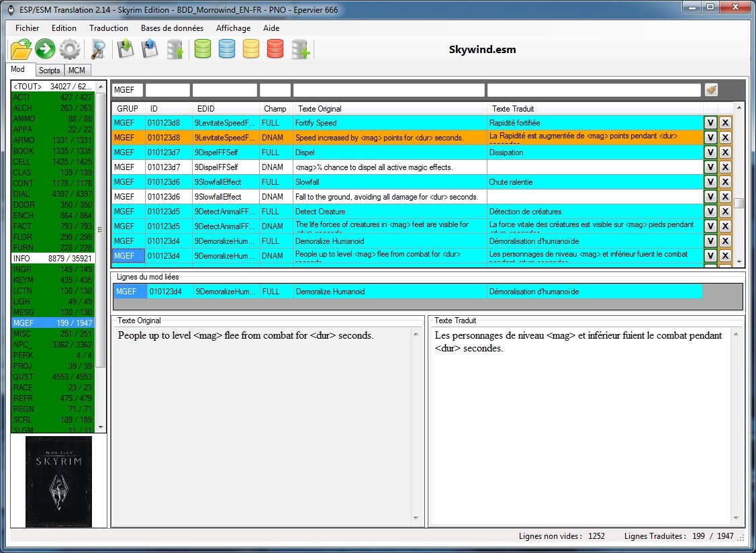Click the 'Chute ralentie' translation cell
Screen dimensions: 756x553
point(595,182)
